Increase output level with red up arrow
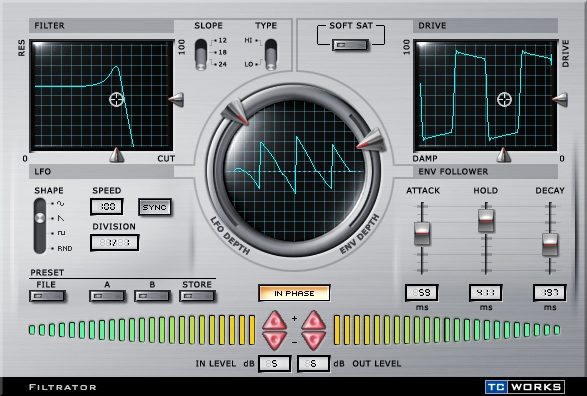 point(313,320)
